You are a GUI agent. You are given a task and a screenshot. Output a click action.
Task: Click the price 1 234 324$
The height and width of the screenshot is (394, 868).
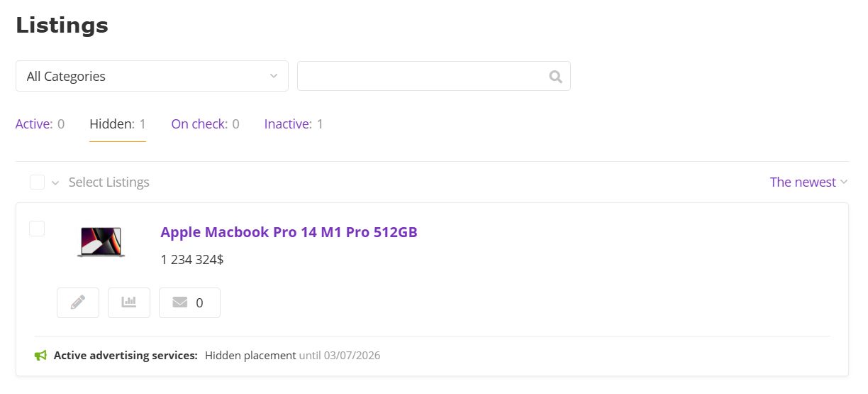click(192, 260)
